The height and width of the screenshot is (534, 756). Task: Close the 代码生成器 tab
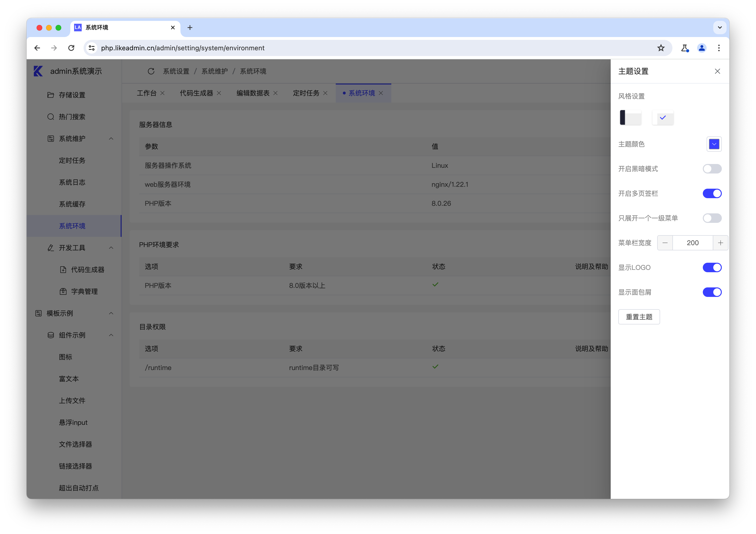(219, 93)
